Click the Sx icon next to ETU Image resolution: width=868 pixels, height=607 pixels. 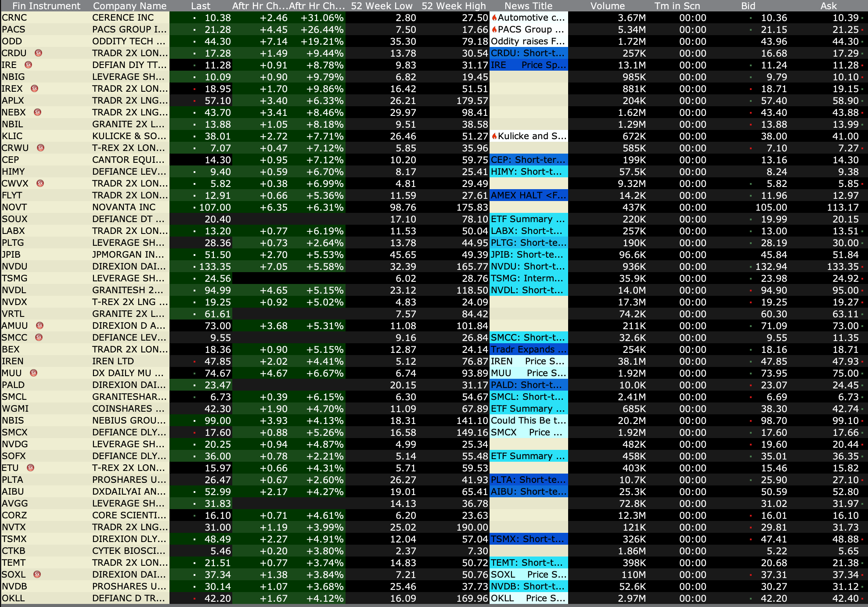(31, 468)
